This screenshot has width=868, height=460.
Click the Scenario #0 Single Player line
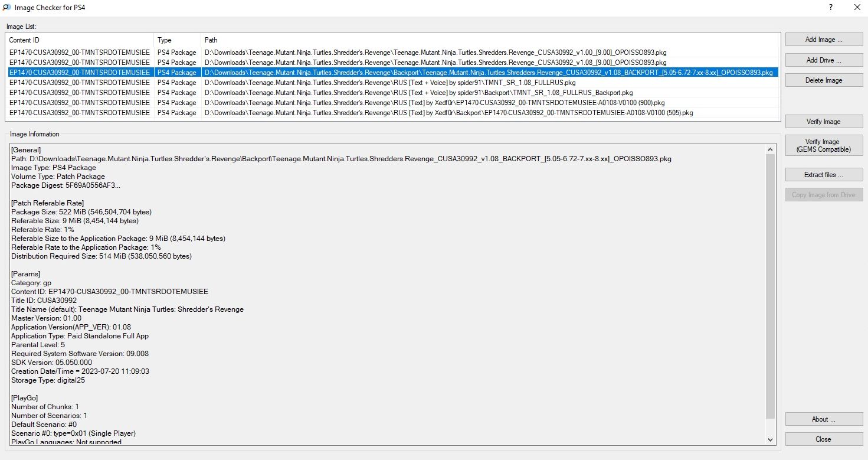pyautogui.click(x=74, y=433)
